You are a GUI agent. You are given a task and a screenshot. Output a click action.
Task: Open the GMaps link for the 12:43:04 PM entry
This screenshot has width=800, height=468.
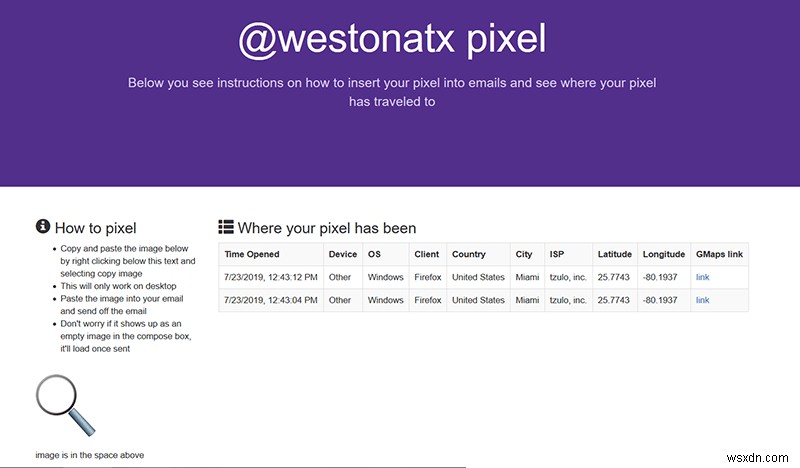[x=702, y=300]
